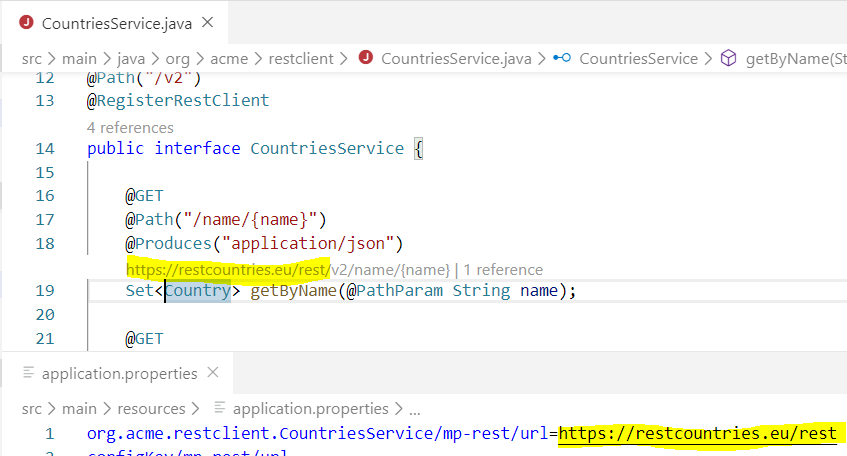Image resolution: width=847 pixels, height=456 pixels.
Task: Click the @Produces annotation on line 18
Action: tap(168, 244)
